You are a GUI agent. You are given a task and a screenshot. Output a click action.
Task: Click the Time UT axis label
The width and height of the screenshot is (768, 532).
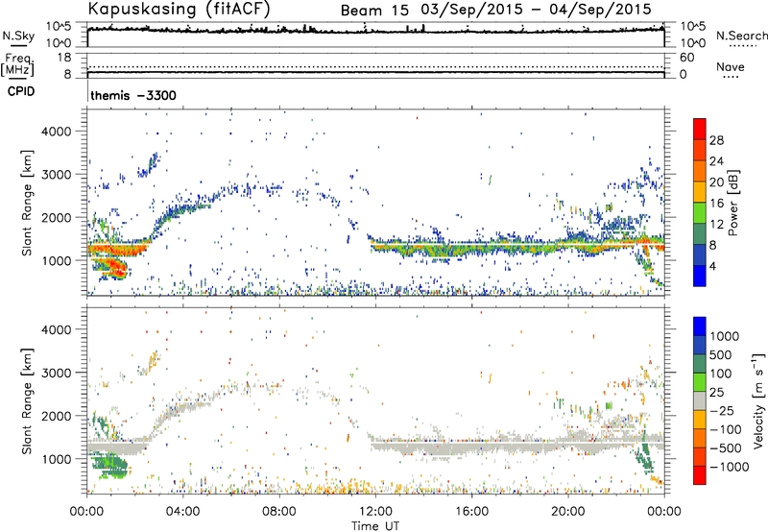375,526
